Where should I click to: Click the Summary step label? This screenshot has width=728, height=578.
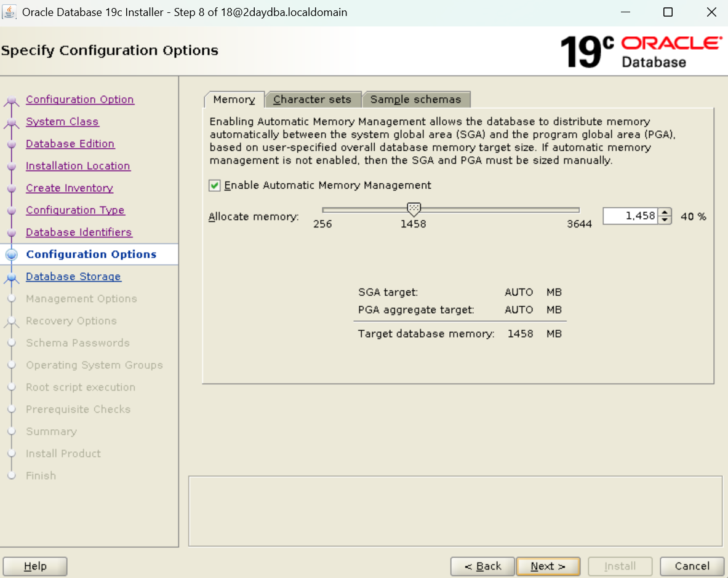pos(51,432)
